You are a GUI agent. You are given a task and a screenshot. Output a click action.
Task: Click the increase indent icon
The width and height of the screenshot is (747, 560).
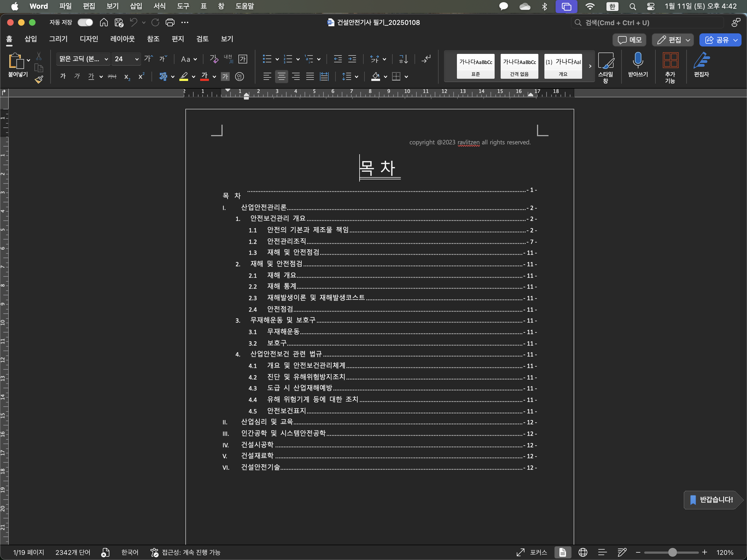[352, 59]
